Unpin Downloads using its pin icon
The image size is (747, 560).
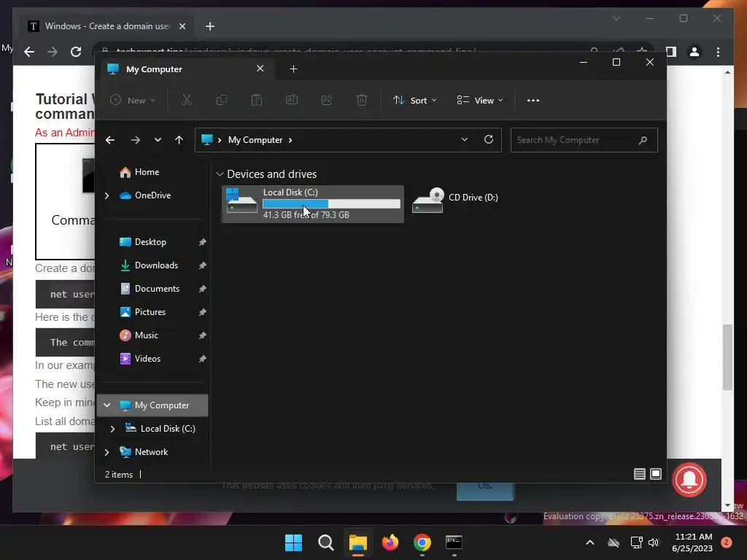pos(202,265)
